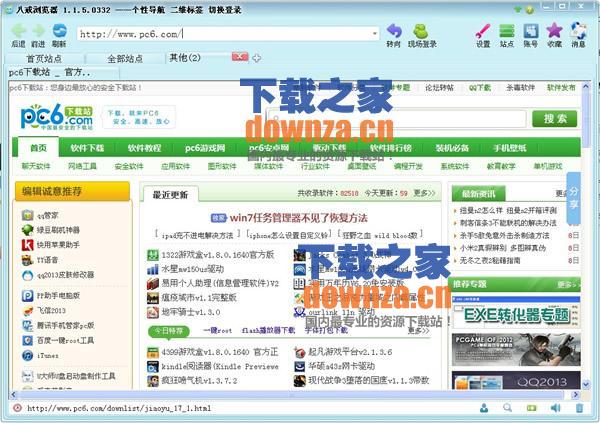The width and height of the screenshot is (600, 423).
Task: Open the PCGAME OF 2012 banner
Action: (x=516, y=350)
